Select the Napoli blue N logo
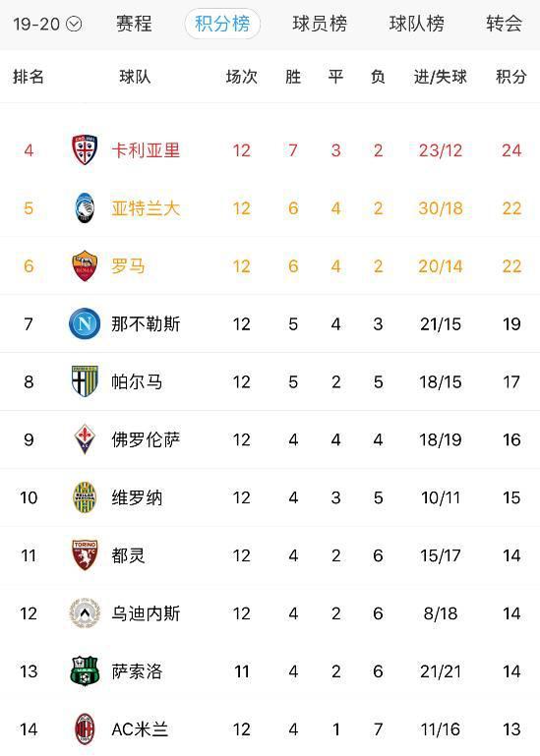This screenshot has height=756, width=540. point(85,323)
